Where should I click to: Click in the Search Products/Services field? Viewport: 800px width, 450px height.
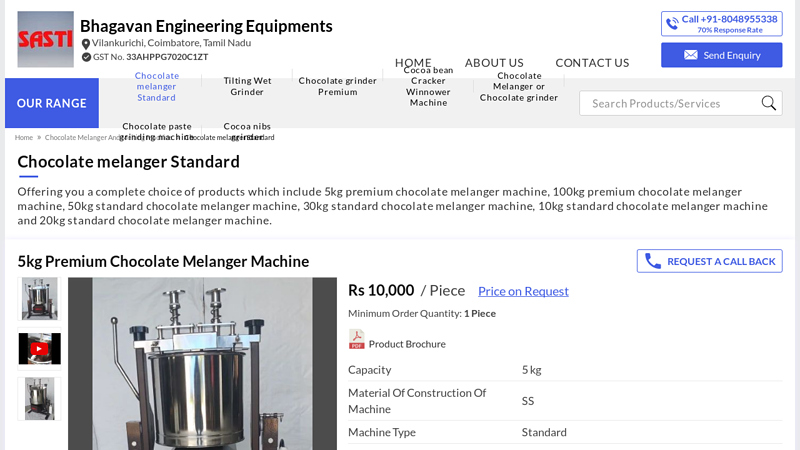pos(670,103)
